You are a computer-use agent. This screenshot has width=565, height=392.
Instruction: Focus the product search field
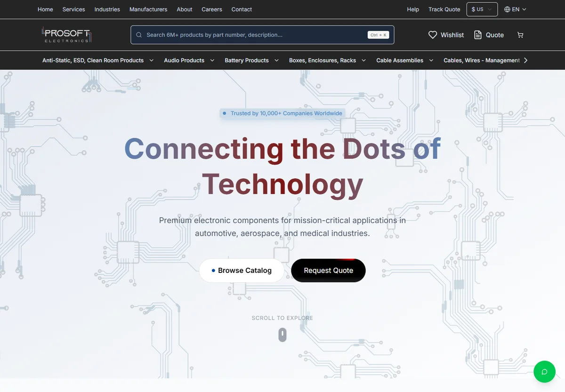(x=262, y=35)
